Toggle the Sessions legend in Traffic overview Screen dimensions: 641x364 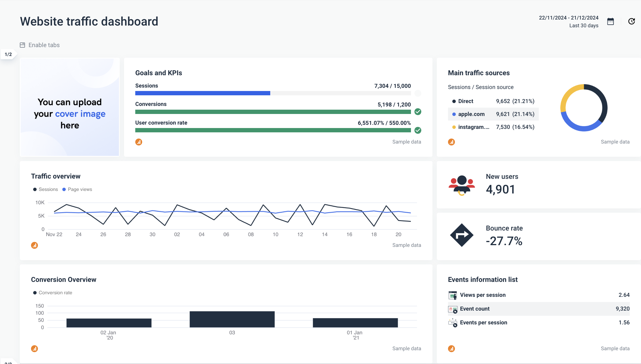(45, 189)
